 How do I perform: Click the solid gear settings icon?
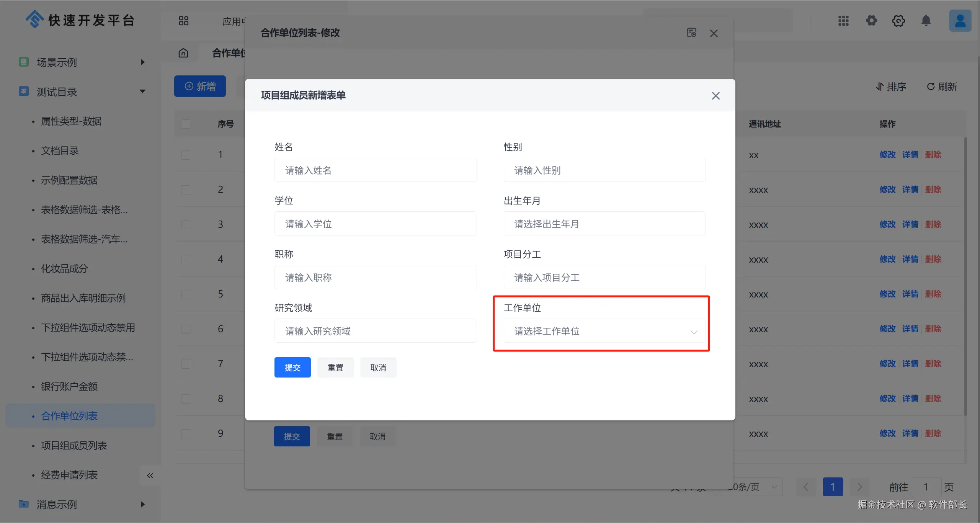point(871,21)
